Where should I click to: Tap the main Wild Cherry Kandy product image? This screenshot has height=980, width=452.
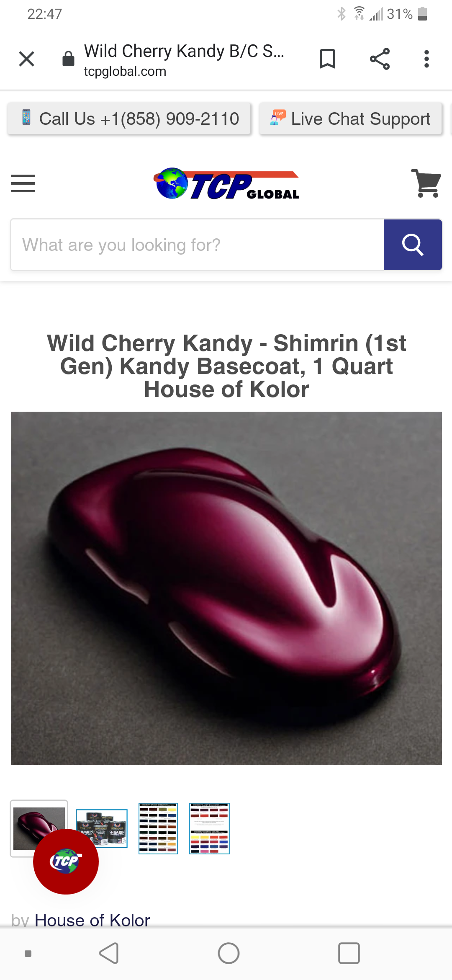coord(226,588)
